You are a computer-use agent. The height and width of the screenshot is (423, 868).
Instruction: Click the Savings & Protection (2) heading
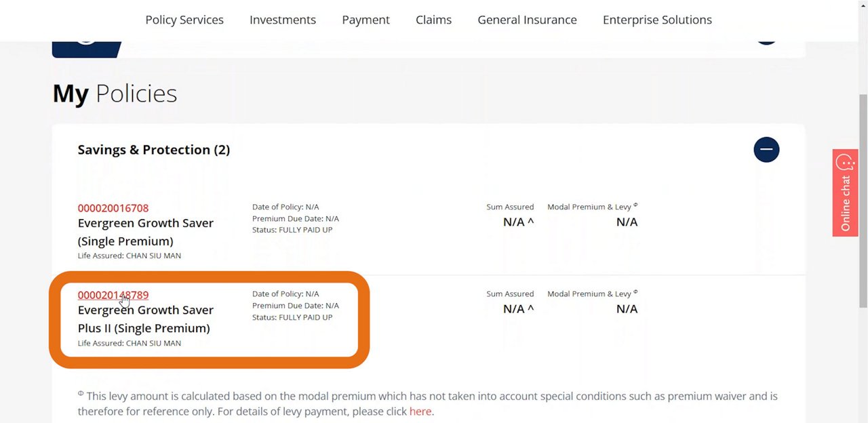point(153,150)
